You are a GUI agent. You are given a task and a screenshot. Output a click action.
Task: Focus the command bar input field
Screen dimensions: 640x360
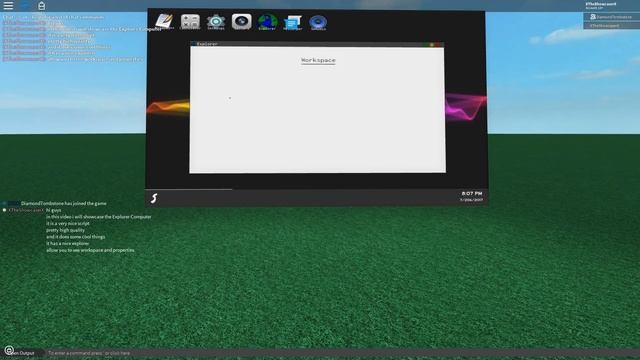coord(342,353)
